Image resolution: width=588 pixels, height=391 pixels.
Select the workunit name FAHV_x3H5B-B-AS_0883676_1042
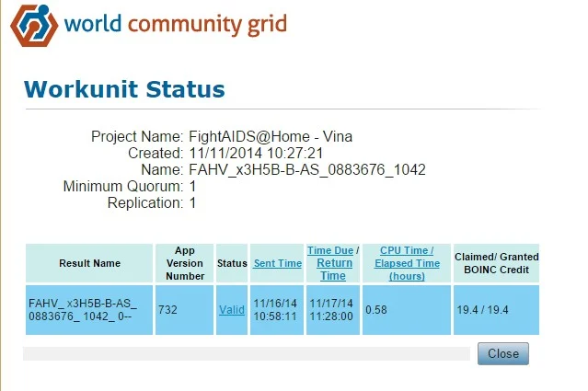point(307,170)
